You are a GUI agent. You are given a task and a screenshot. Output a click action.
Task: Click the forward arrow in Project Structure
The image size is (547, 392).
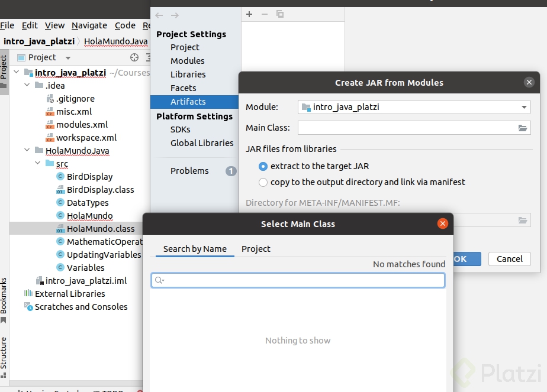click(175, 15)
